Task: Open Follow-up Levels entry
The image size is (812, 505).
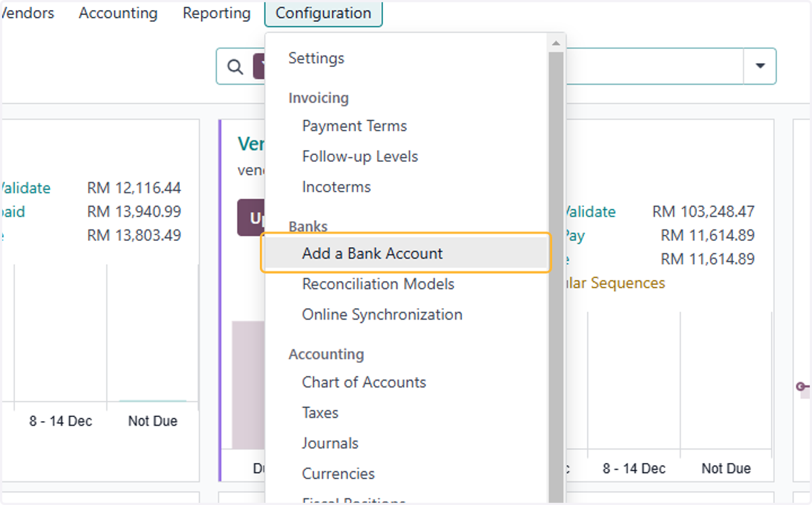Action: pyautogui.click(x=360, y=156)
